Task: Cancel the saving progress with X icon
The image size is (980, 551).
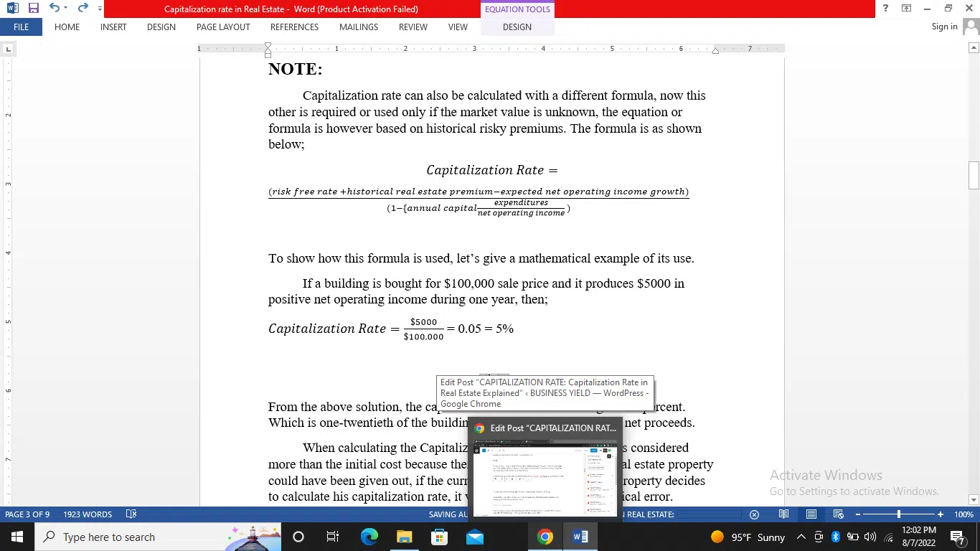Action: tap(754, 514)
